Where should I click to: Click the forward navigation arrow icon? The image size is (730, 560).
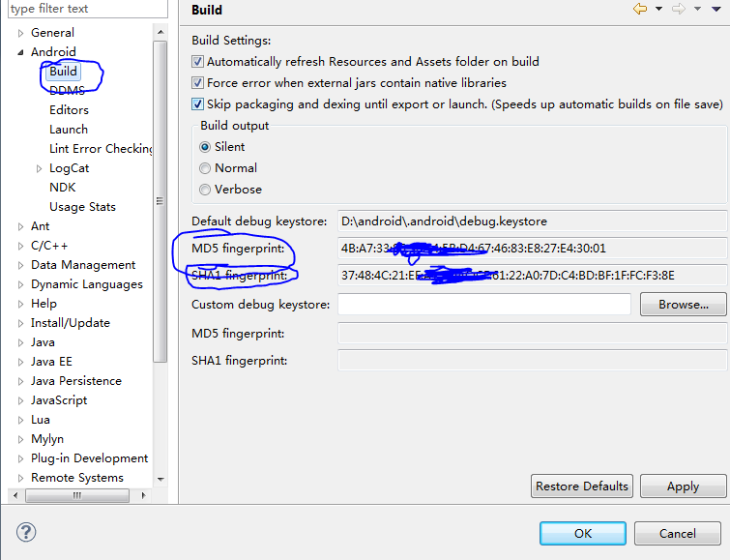tap(679, 10)
